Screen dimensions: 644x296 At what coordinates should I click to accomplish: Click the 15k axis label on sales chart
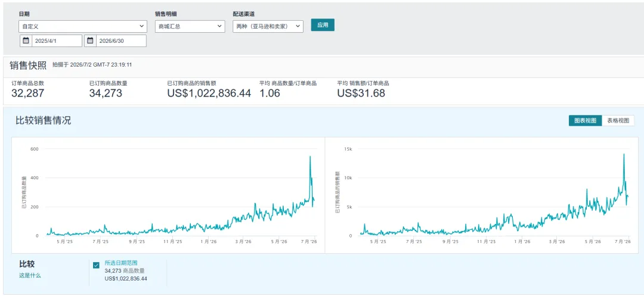click(348, 149)
